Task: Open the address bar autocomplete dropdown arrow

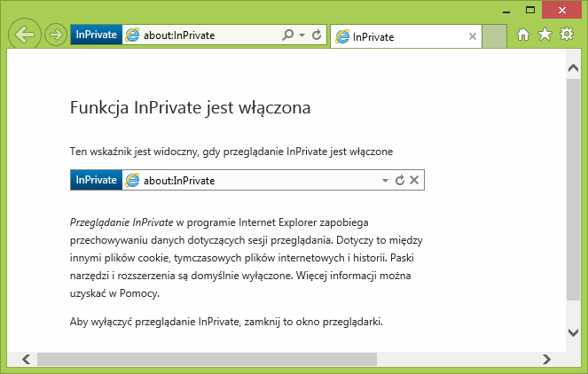Action: (302, 35)
